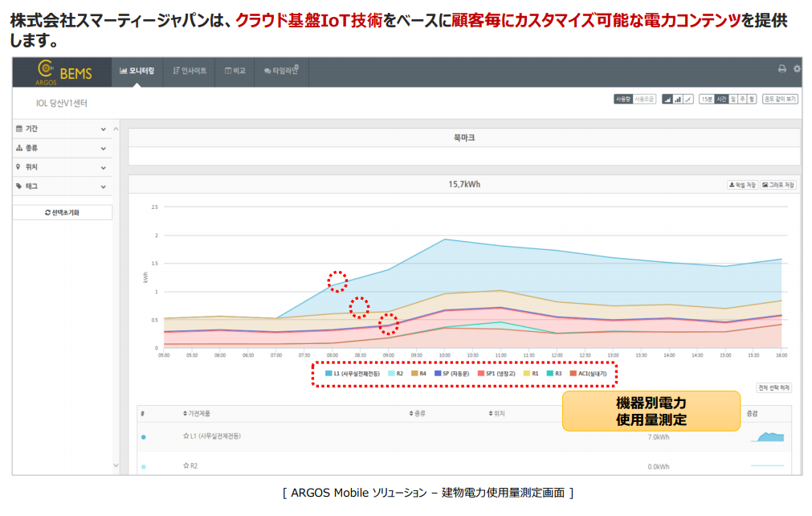This screenshot has height=516, width=812.
Task: Select the area chart view icon
Action: pos(667,99)
